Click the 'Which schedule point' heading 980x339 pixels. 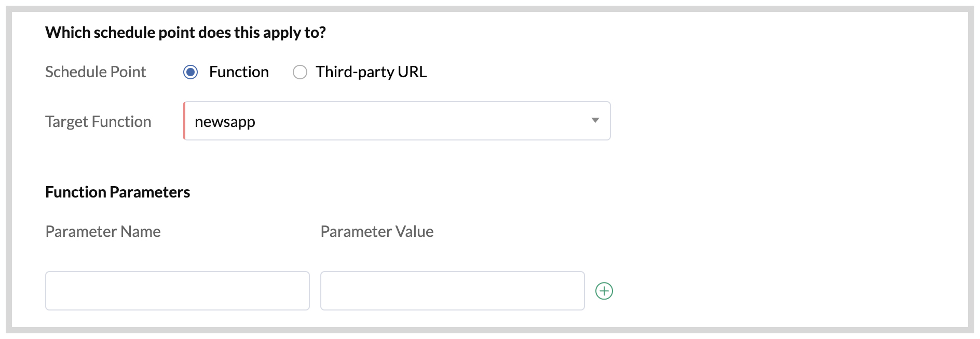(x=185, y=33)
